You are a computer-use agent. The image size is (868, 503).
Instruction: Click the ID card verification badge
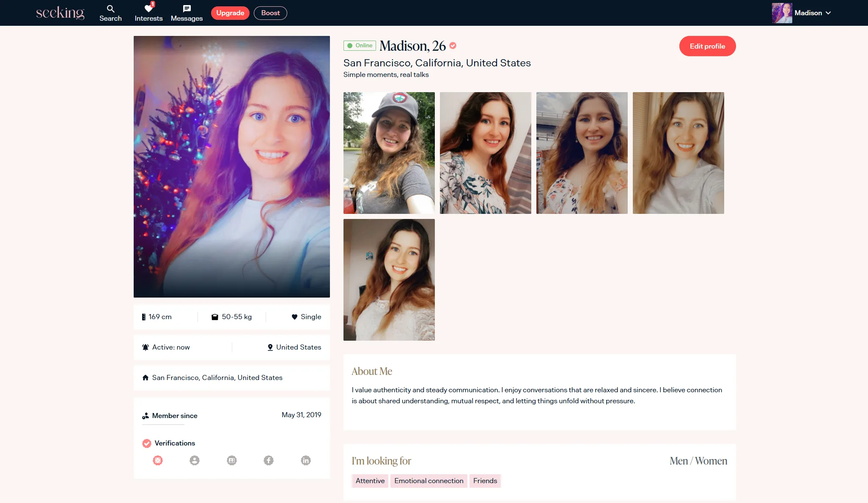click(232, 460)
